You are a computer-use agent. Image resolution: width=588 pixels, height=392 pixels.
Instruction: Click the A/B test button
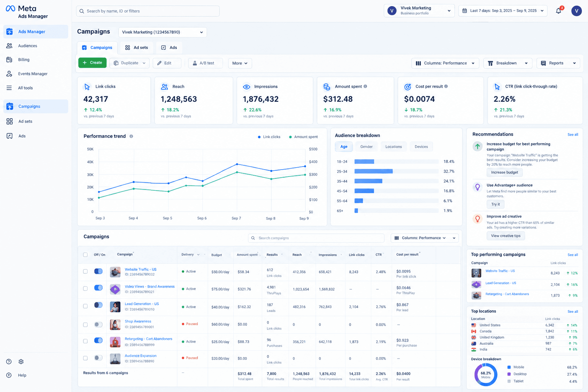point(206,63)
